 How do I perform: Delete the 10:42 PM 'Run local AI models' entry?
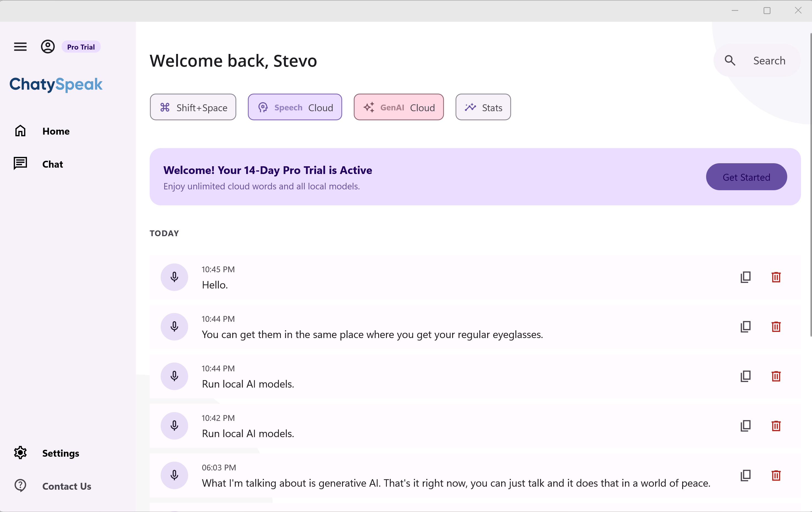(776, 426)
